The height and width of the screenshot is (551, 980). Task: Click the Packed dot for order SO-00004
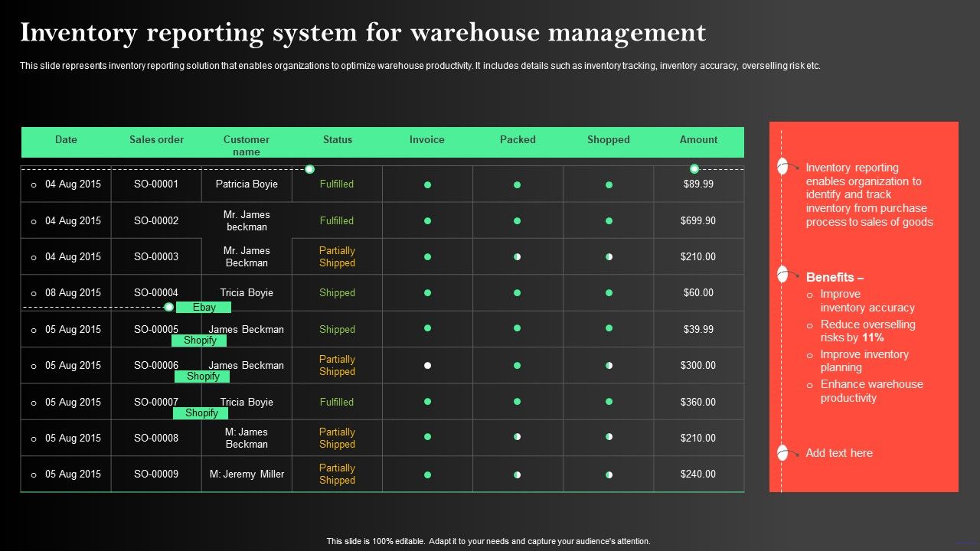[518, 293]
